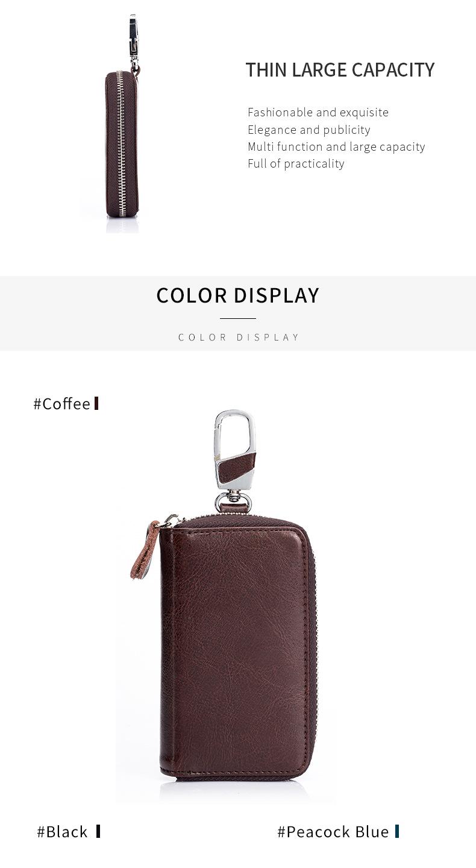Screen dimensions: 476x868
Task: Click the divider line under COLOR DISPLAY
Action: 238,318
